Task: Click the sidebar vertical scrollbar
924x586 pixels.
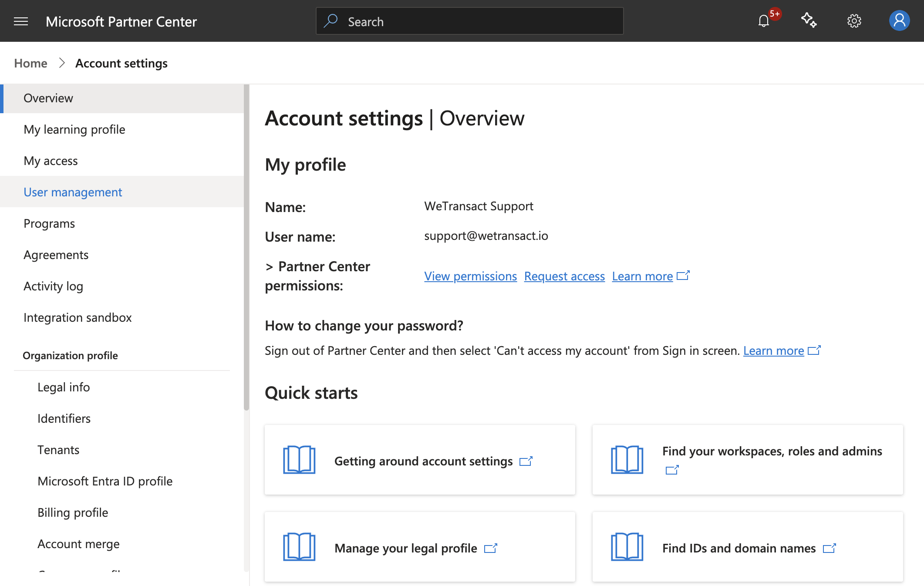Action: (x=246, y=248)
